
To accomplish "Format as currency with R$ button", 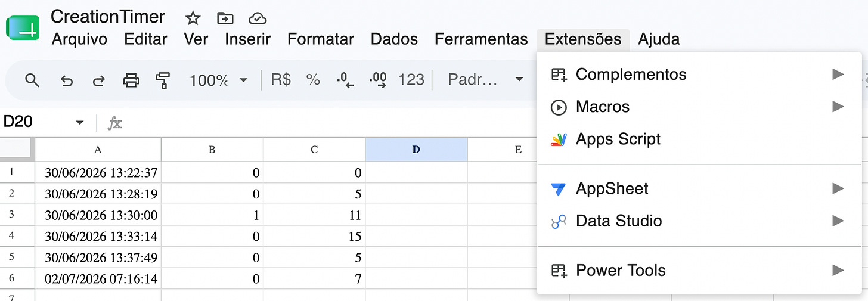I will pos(281,80).
